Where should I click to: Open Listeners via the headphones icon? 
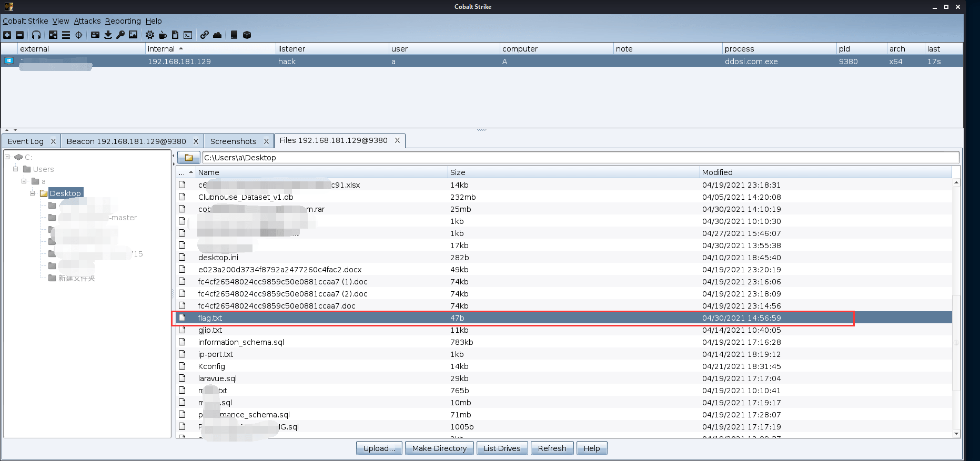(36, 35)
